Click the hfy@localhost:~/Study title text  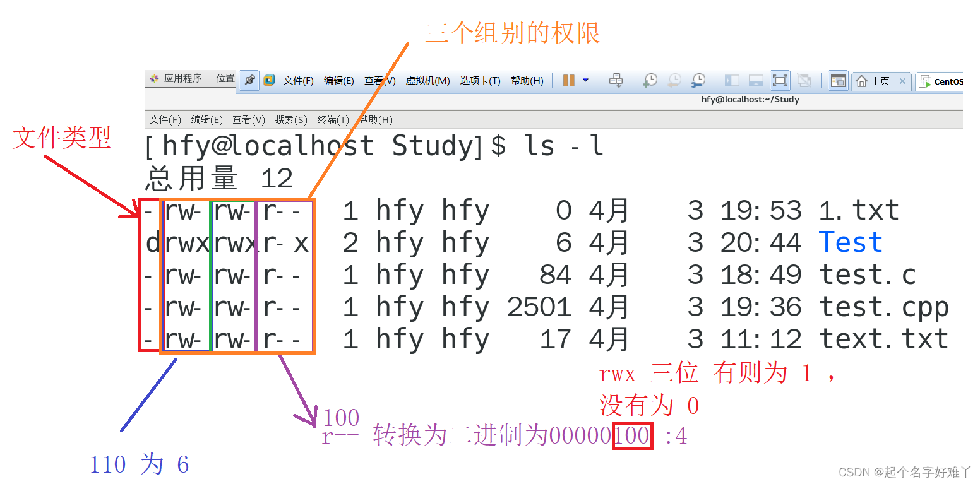coord(750,100)
